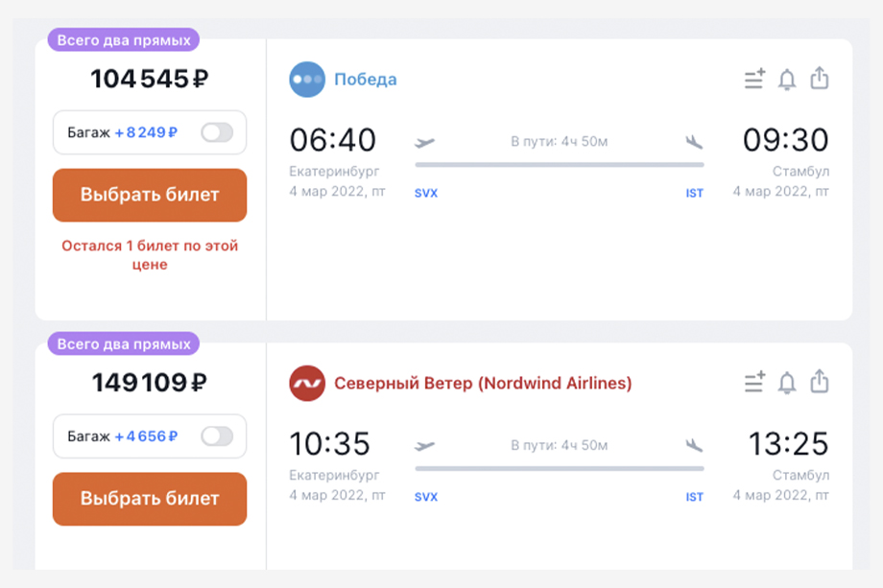This screenshot has height=588, width=883.
Task: Share the Pobeda 06:40 flight
Action: (x=820, y=79)
